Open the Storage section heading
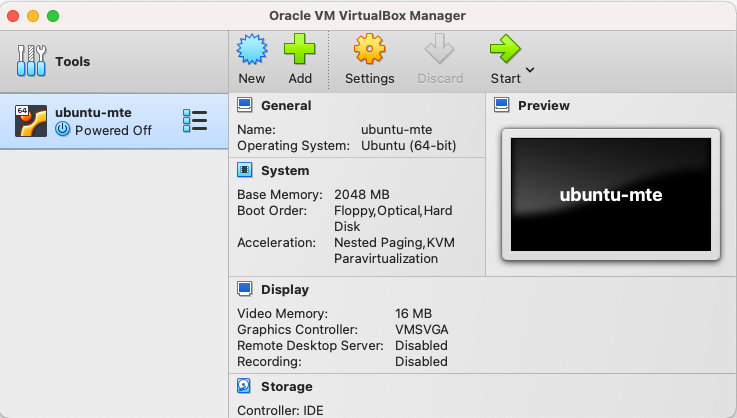Viewport: 737px width, 418px height. [x=287, y=386]
